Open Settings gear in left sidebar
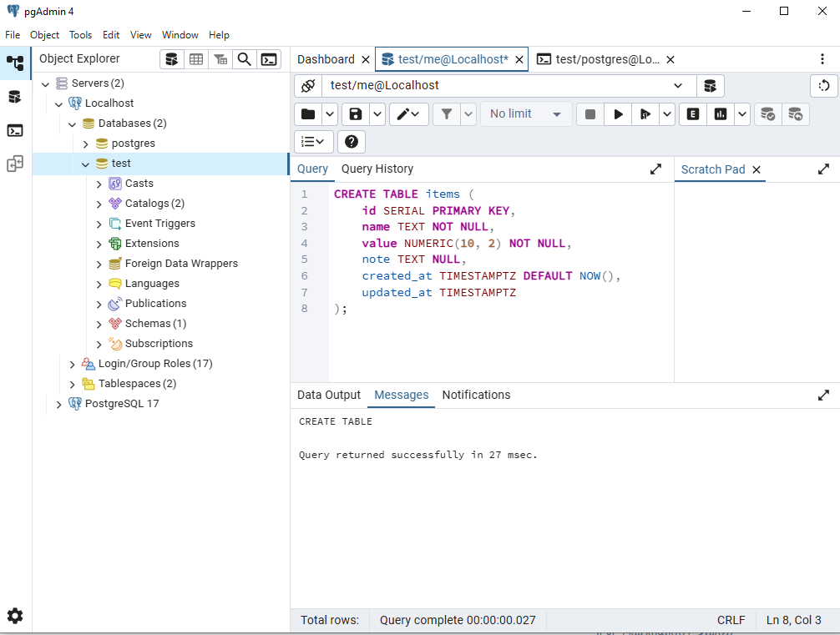This screenshot has width=840, height=635. pos(15,616)
